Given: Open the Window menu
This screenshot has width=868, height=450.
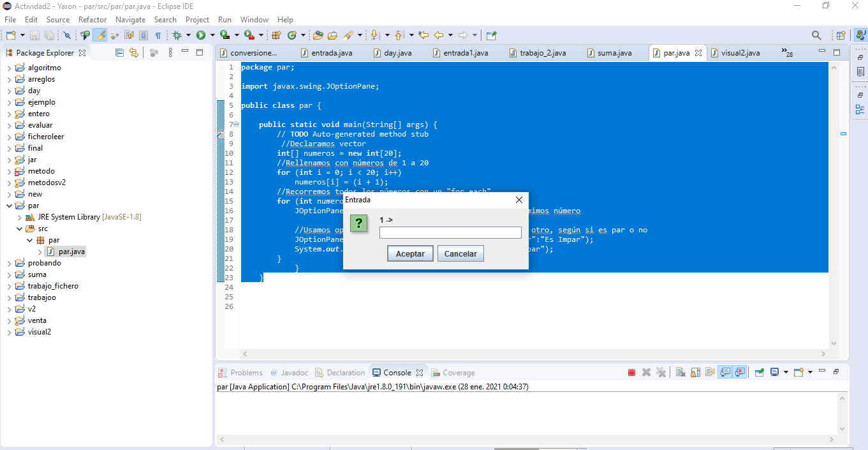Looking at the screenshot, I should (254, 20).
